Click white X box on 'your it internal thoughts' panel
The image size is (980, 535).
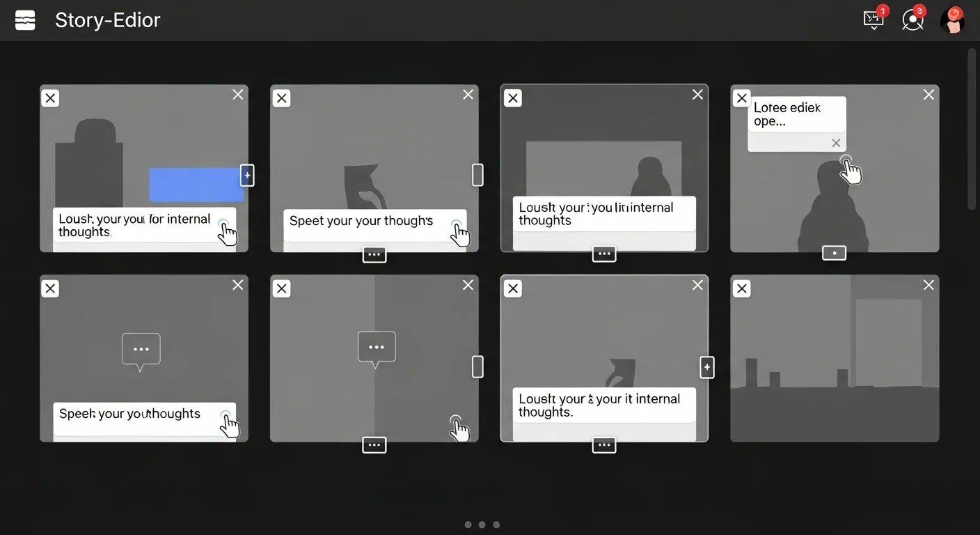(512, 288)
